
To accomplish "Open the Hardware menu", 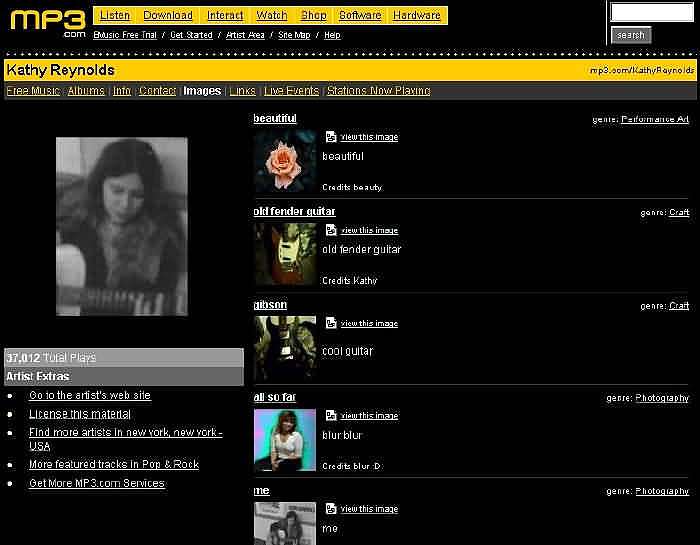I will click(417, 15).
